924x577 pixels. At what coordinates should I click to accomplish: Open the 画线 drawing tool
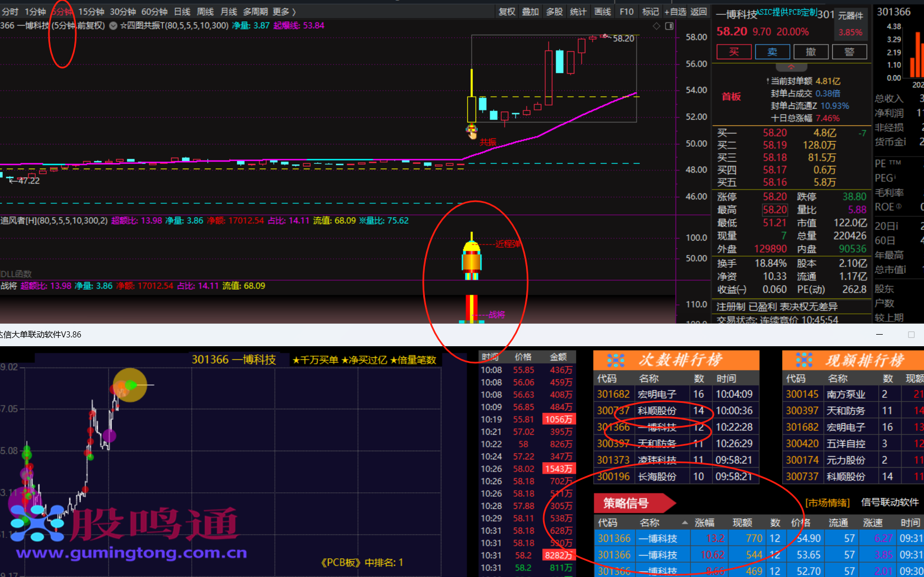[602, 12]
